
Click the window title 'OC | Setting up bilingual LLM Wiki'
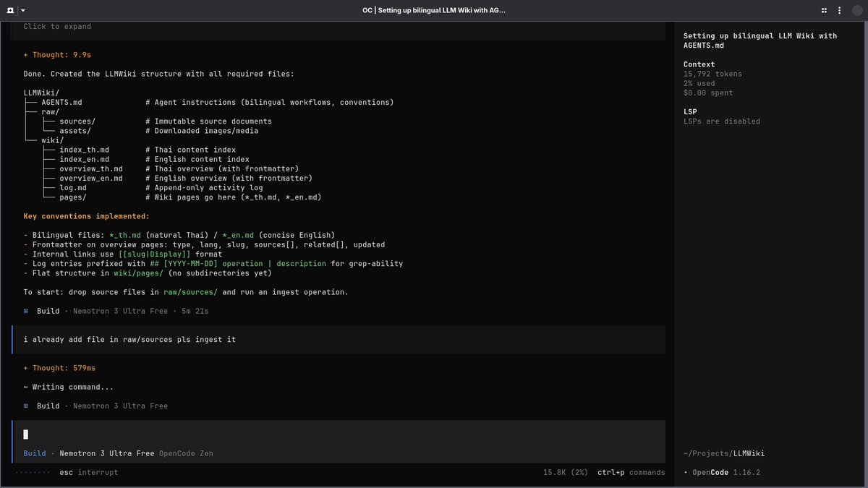click(x=434, y=11)
